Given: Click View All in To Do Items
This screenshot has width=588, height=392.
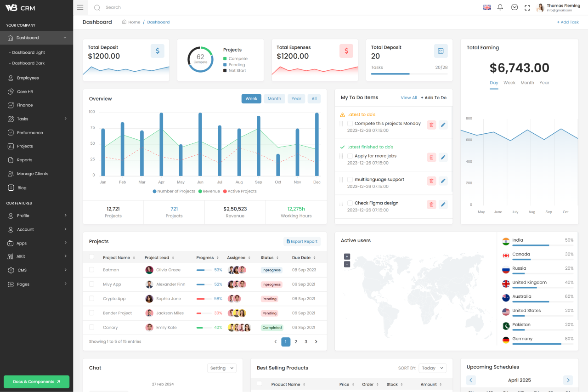Looking at the screenshot, I should [x=409, y=98].
